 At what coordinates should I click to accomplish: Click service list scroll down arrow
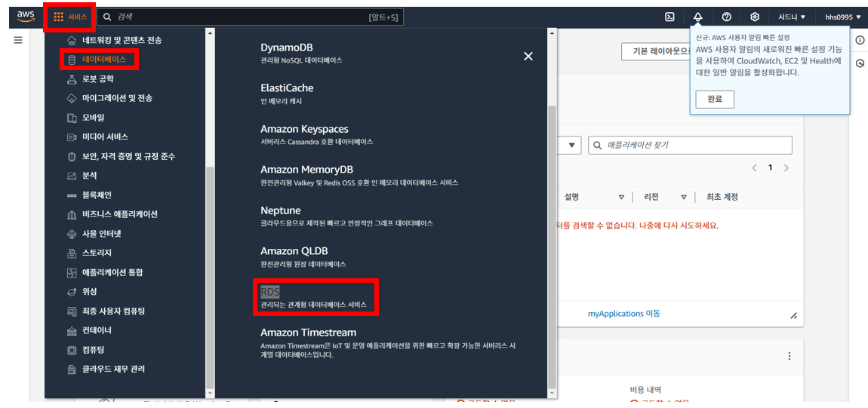pyautogui.click(x=551, y=392)
